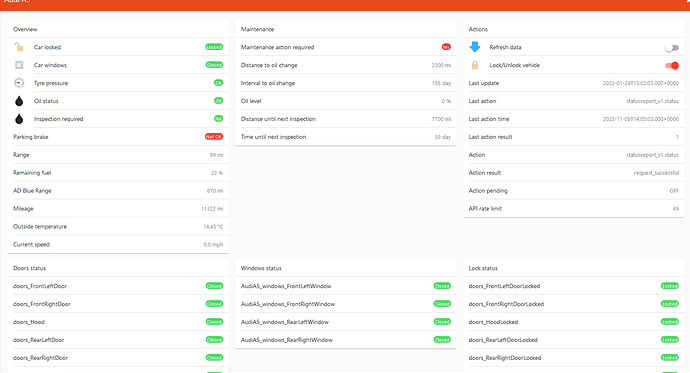Image resolution: width=690 pixels, height=373 pixels.
Task: Click the Closed badge for AudiA5_windows_RearRightWindow
Action: tap(442, 340)
